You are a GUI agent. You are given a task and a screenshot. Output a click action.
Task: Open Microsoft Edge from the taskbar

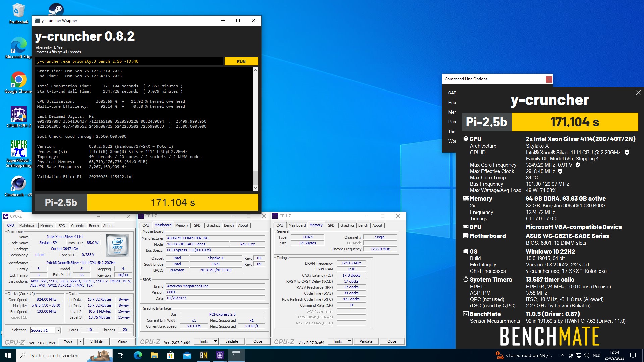[x=138, y=355]
